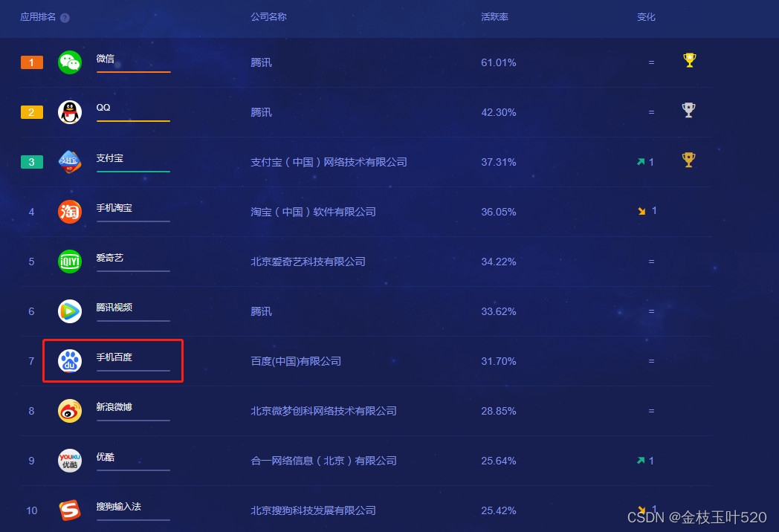Click the 31.70% activity rate
779x532 pixels.
coord(498,361)
